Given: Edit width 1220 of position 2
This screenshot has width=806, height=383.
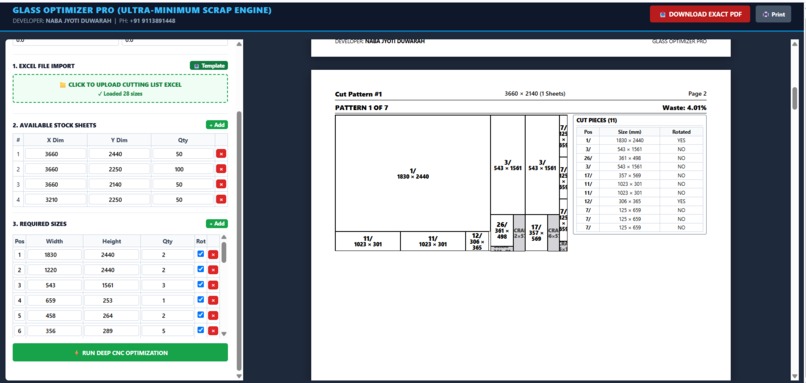Looking at the screenshot, I should (54, 270).
